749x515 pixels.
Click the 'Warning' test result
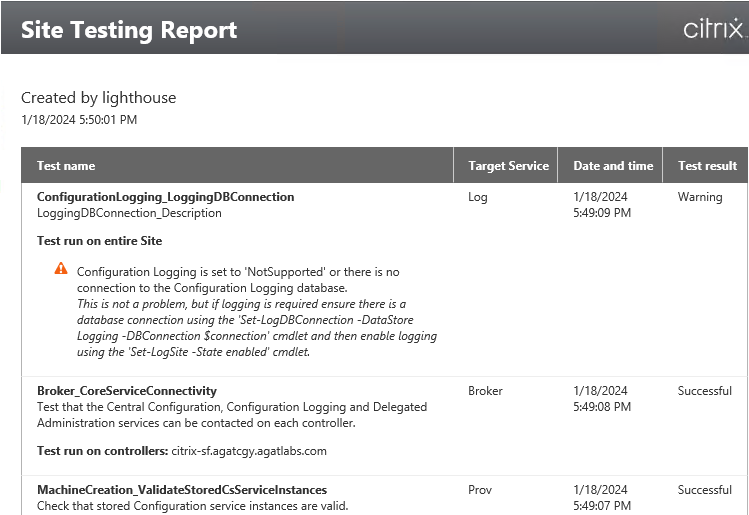700,197
